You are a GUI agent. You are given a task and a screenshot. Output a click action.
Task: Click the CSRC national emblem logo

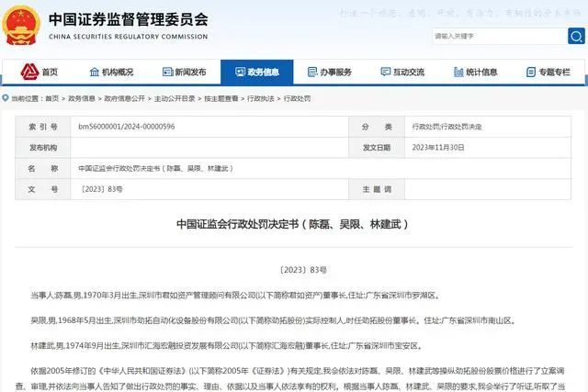pos(21,26)
